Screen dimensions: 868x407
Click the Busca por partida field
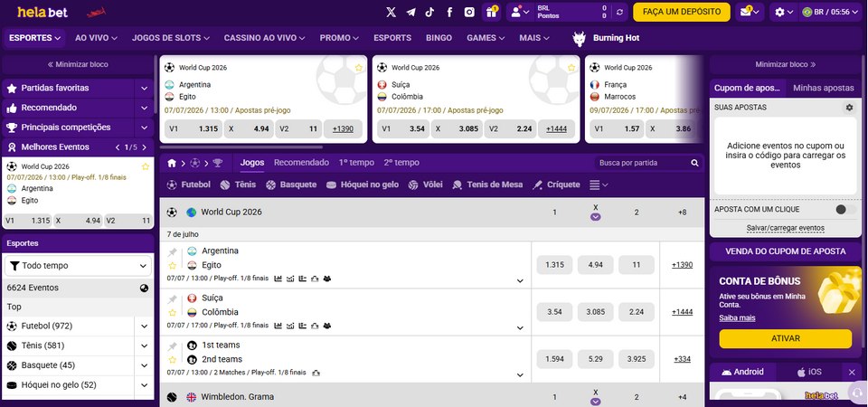coord(642,163)
